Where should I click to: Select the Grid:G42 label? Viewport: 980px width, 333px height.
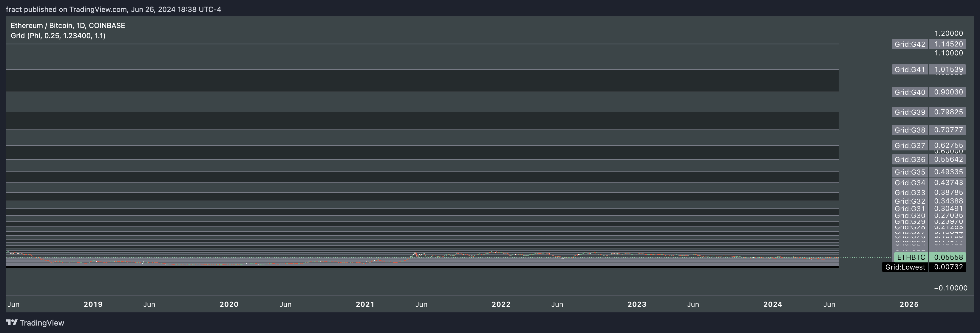[910, 44]
